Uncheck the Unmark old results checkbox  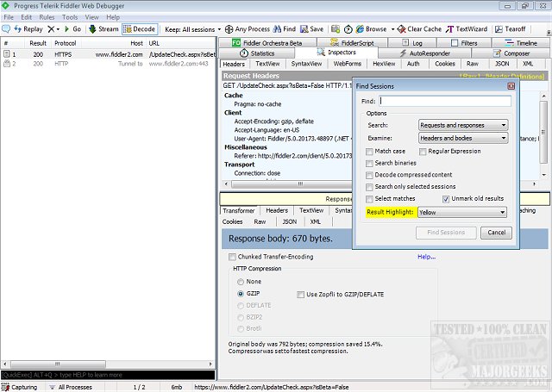click(446, 199)
